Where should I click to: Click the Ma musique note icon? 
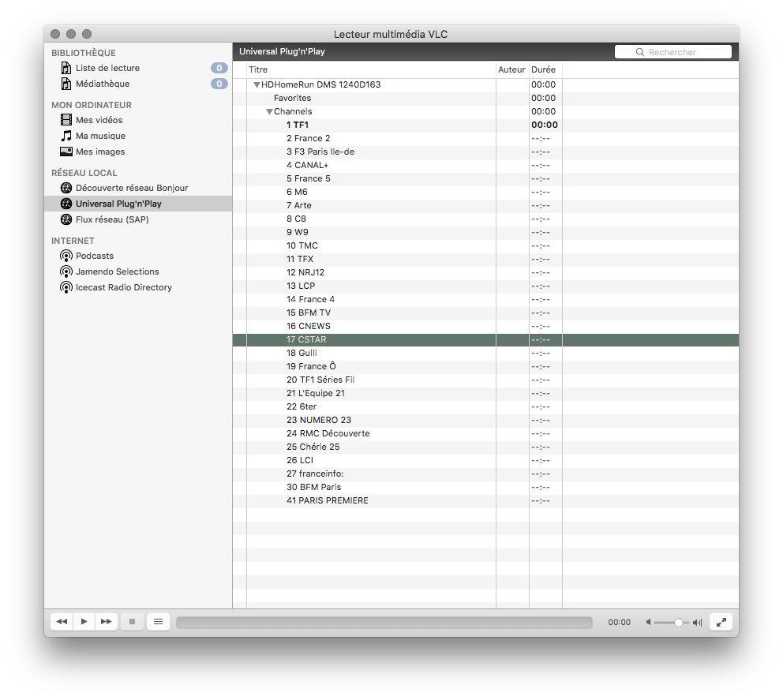66,136
